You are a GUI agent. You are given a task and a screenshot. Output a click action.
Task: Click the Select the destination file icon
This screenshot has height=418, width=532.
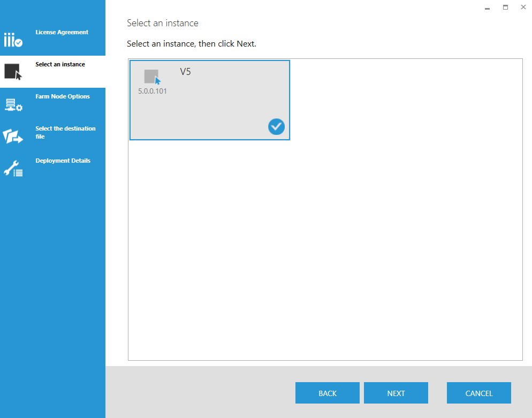coord(13,136)
